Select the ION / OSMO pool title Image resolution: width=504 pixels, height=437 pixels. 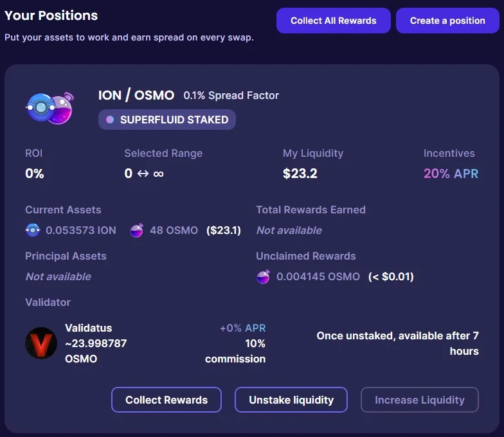tap(136, 95)
